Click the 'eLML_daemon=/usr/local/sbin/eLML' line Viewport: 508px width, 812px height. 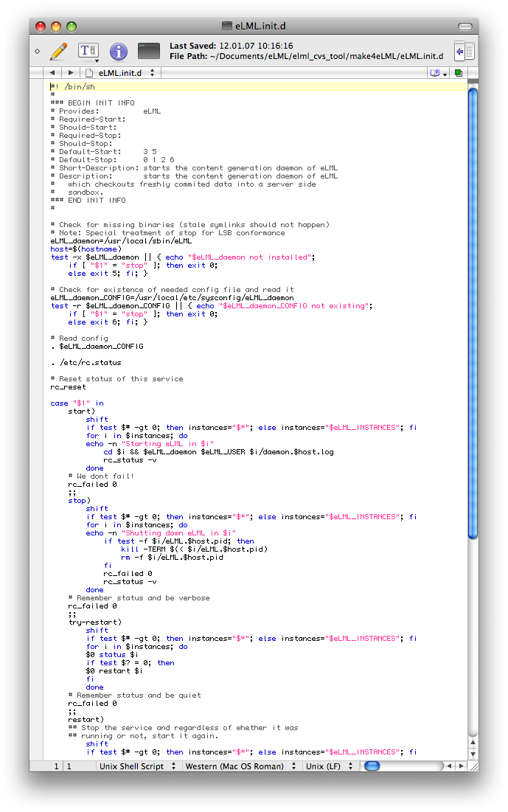click(121, 241)
